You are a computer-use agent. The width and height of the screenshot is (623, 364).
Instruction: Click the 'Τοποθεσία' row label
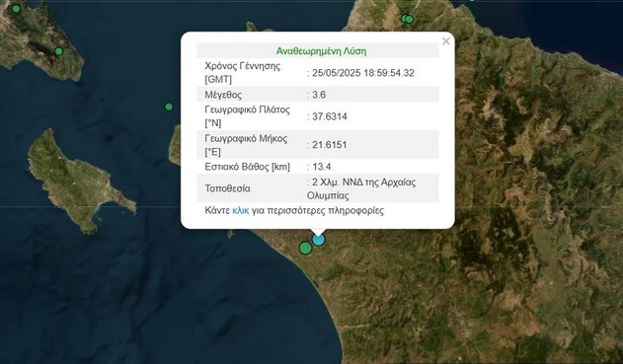click(x=227, y=188)
